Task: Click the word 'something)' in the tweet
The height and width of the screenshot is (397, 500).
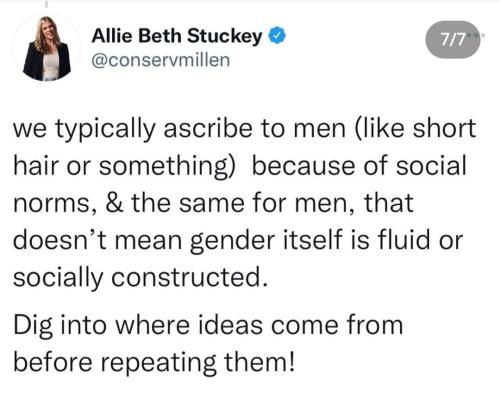Action: (x=167, y=166)
